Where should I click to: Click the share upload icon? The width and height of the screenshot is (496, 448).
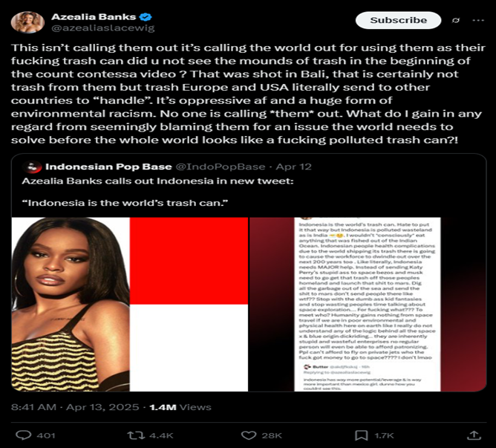pyautogui.click(x=474, y=435)
